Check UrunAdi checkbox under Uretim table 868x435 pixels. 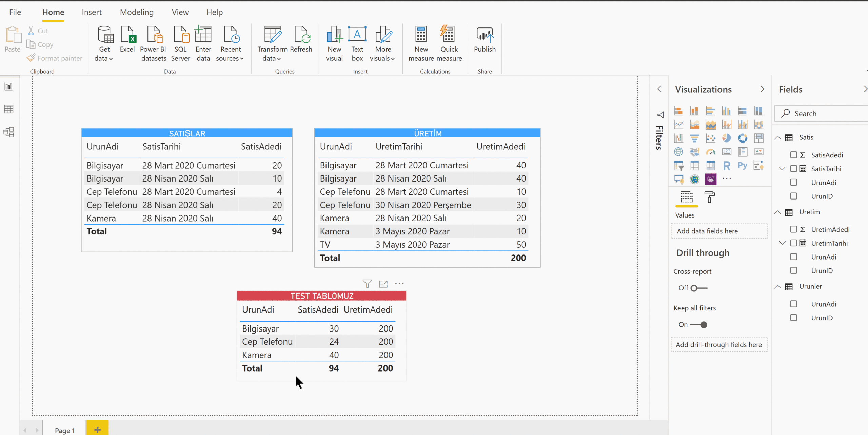point(793,257)
